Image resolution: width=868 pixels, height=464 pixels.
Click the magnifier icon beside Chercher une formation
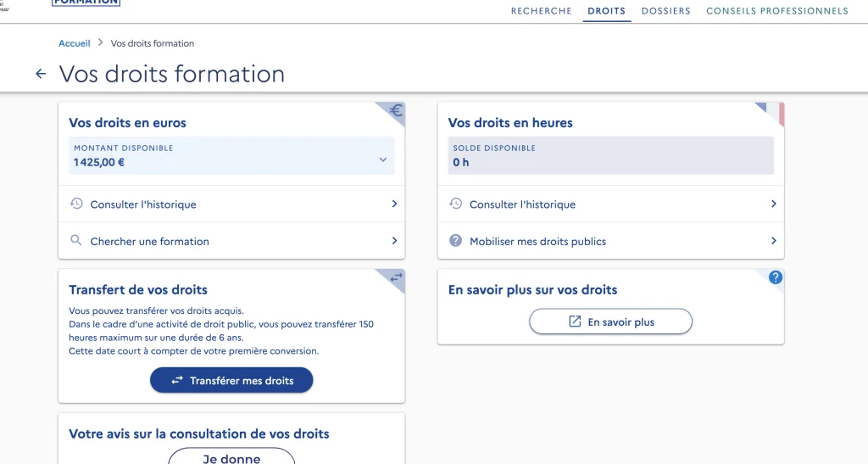point(76,241)
